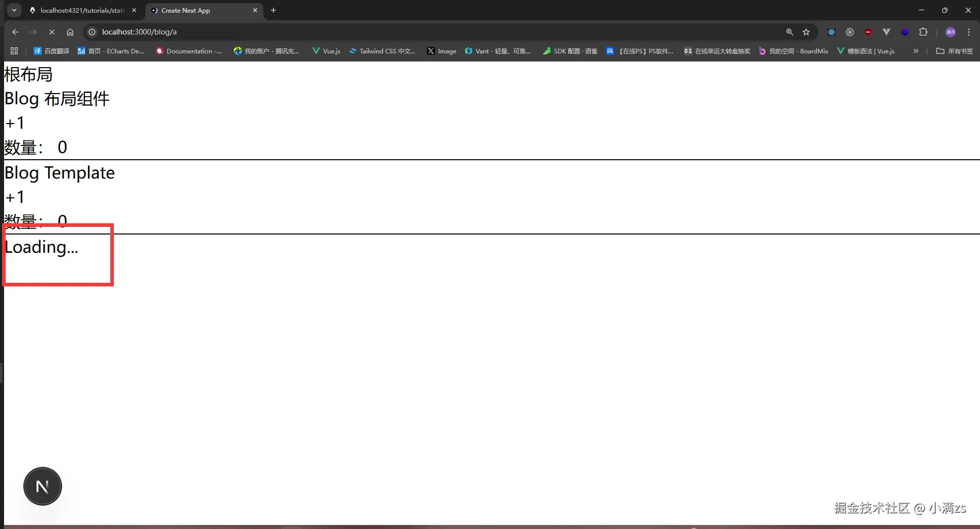Open the Vant bookmark
The image size is (980, 529).
coord(498,51)
